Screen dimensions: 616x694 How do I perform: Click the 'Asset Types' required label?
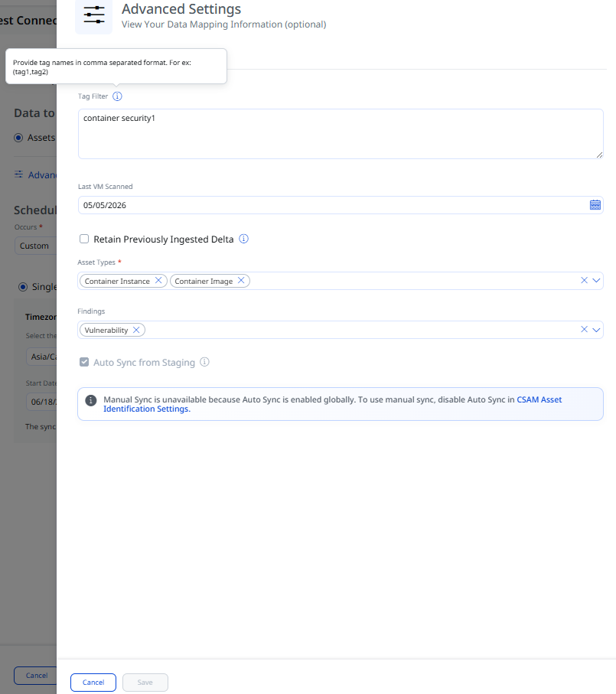coord(99,262)
